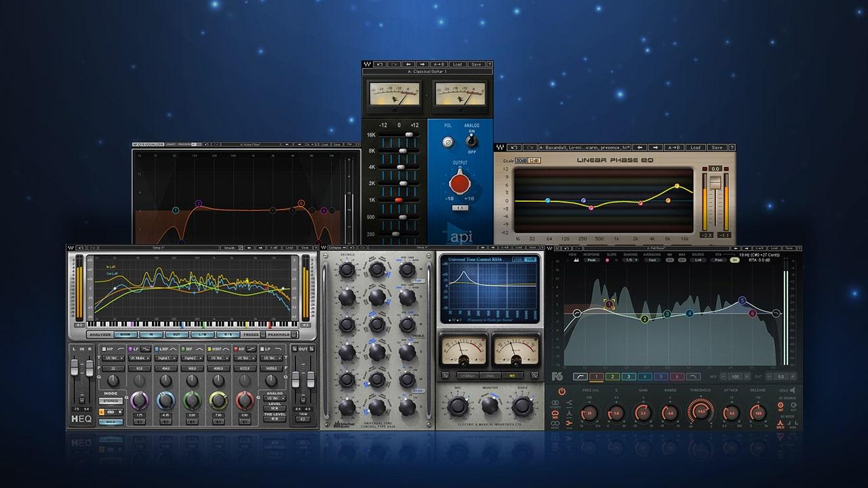Click next preset arrow in API EQ toolbar

(422, 64)
